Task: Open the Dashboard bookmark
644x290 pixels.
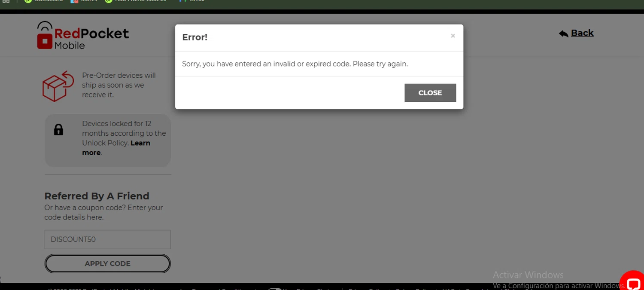Action: [x=44, y=1]
